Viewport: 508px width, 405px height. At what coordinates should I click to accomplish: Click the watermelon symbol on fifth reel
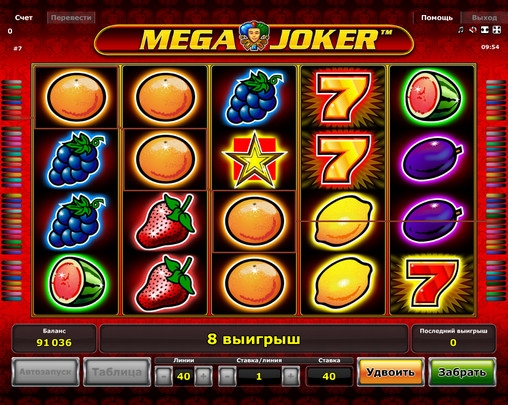[432, 96]
